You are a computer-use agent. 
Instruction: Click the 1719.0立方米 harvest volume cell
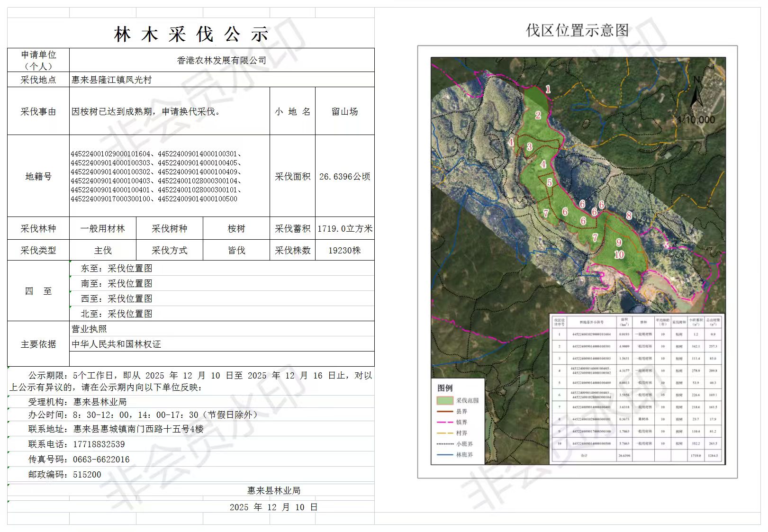click(344, 228)
